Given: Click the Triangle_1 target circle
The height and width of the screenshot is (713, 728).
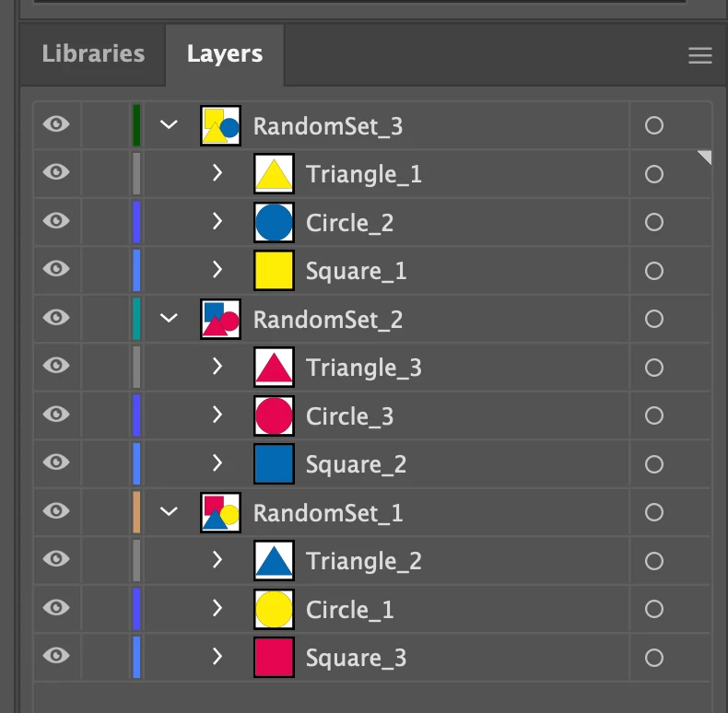Looking at the screenshot, I should (x=653, y=174).
